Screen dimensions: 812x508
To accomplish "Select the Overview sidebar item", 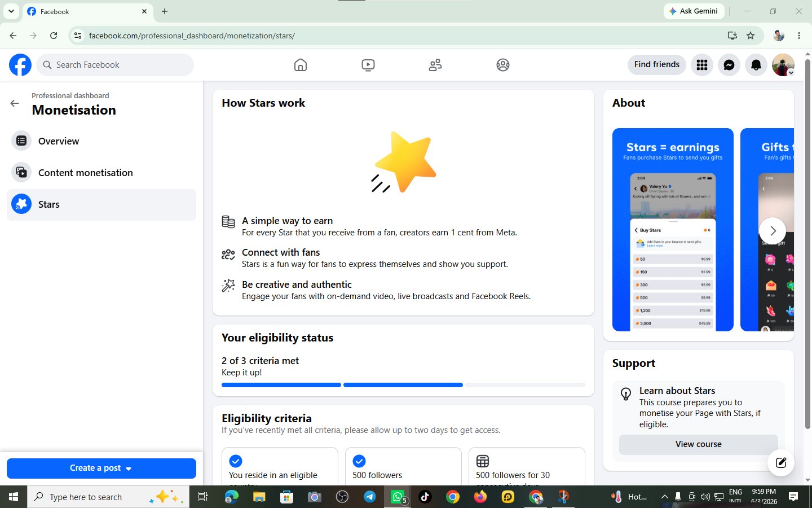I will (x=101, y=141).
